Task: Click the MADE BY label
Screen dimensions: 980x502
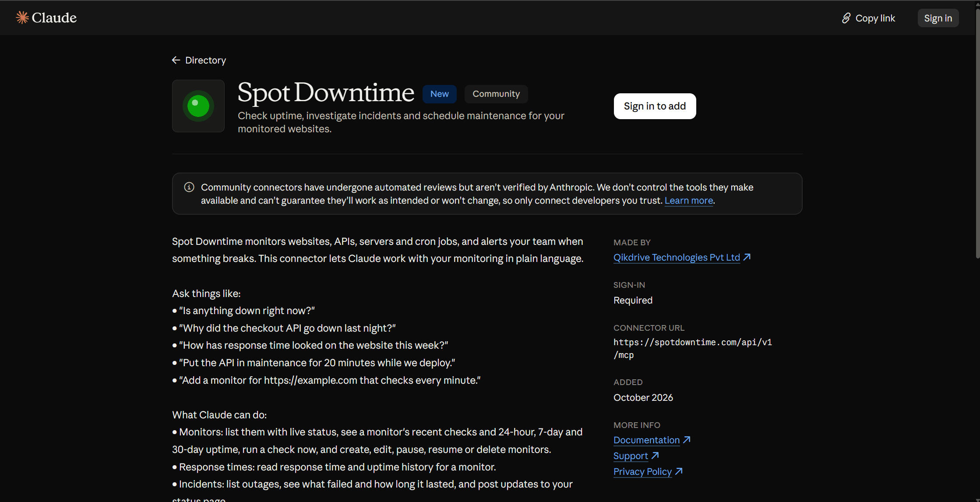Action: point(632,242)
